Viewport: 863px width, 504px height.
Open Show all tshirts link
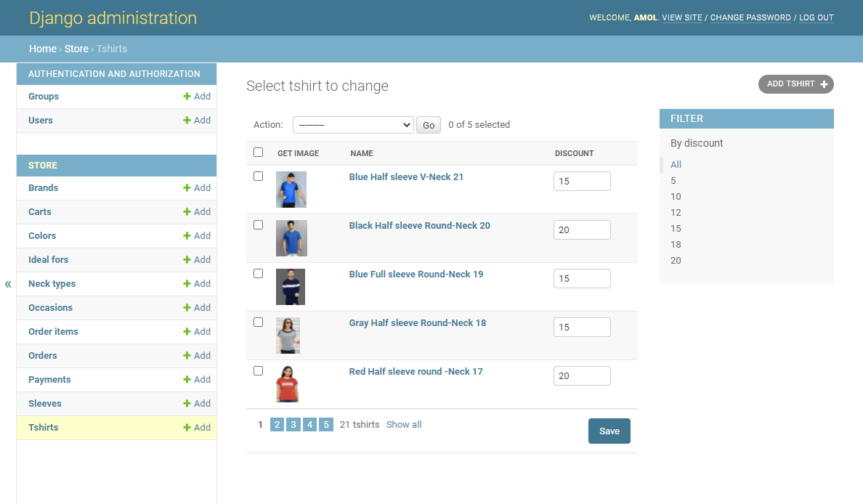click(404, 424)
